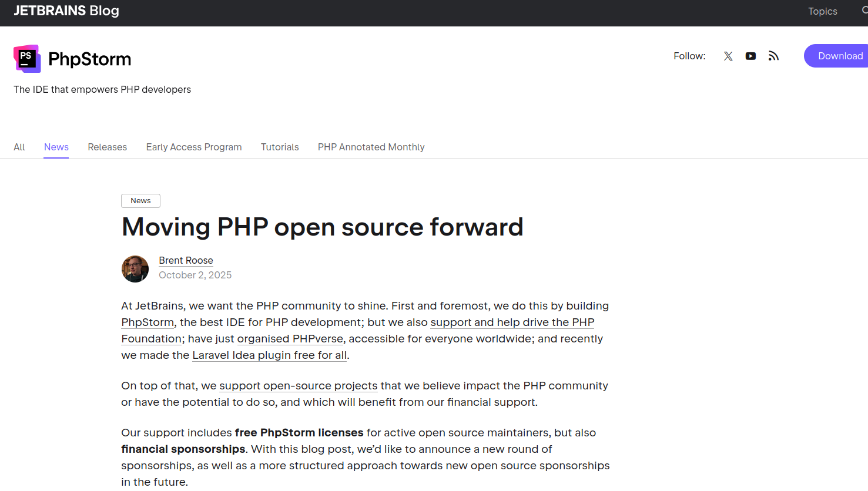The height and width of the screenshot is (491, 868).
Task: Open the X (Twitter) follow icon
Action: [x=728, y=56]
